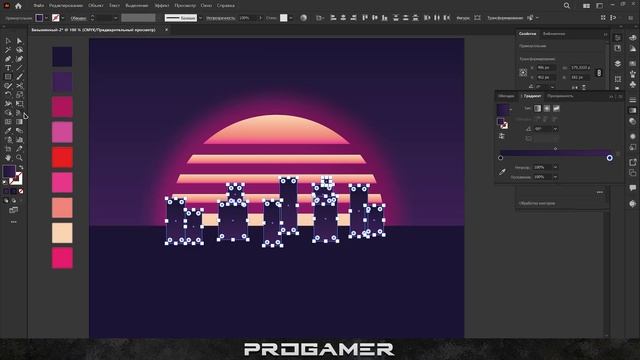640x360 pixels.
Task: Open the Объект menu
Action: click(x=96, y=6)
